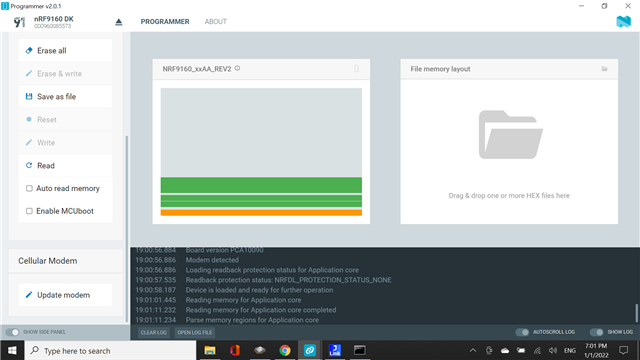Click the Write button
Viewport: 640px width, 360px height.
(x=65, y=142)
